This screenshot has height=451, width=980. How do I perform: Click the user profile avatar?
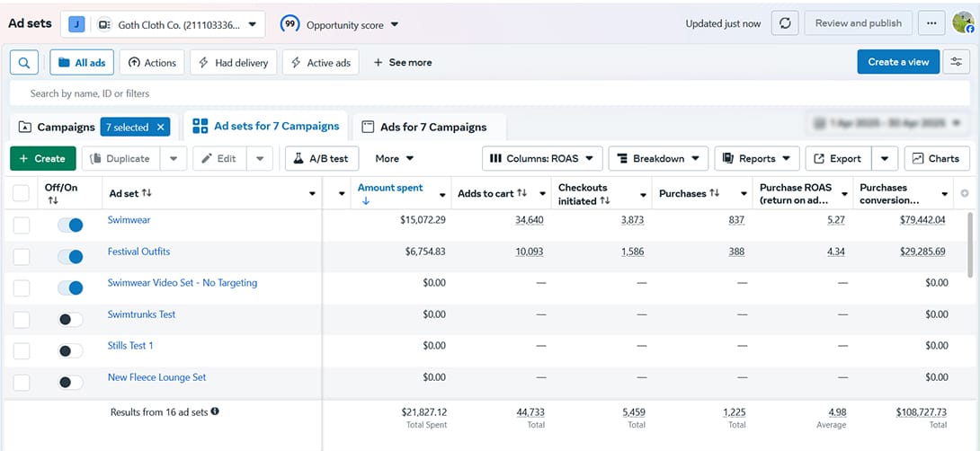(963, 23)
